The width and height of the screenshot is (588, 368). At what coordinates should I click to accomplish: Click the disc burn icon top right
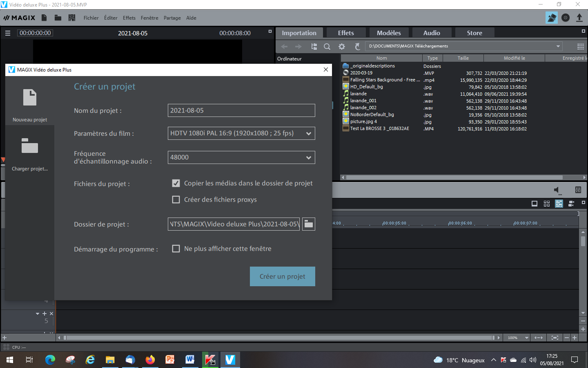(x=566, y=18)
